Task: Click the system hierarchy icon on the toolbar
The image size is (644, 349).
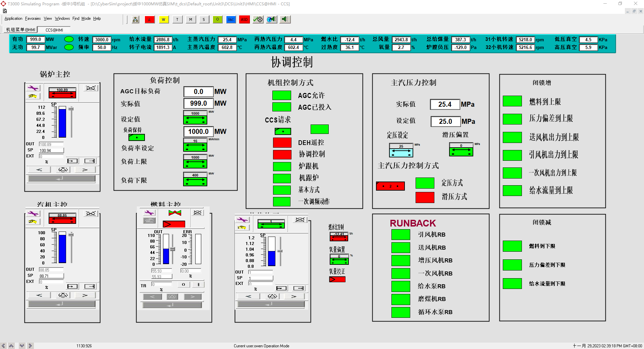Action: [135, 19]
